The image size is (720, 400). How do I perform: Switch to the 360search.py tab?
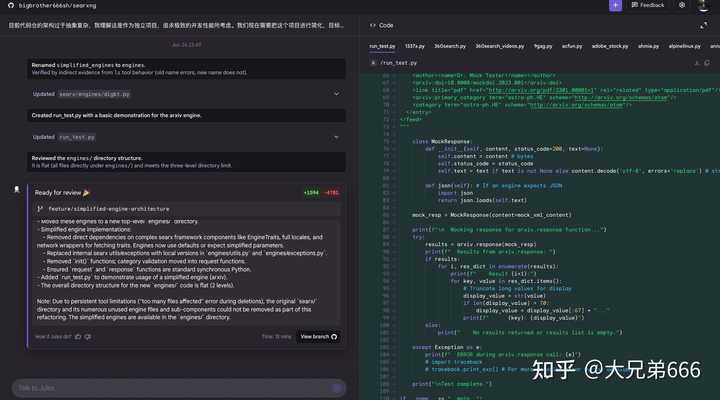click(x=450, y=46)
